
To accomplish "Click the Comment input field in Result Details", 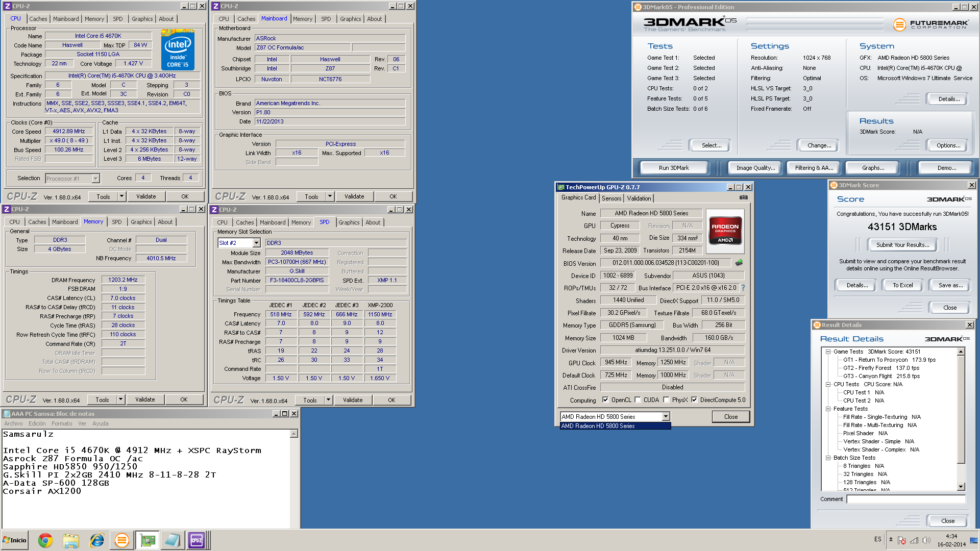I will tap(906, 499).
